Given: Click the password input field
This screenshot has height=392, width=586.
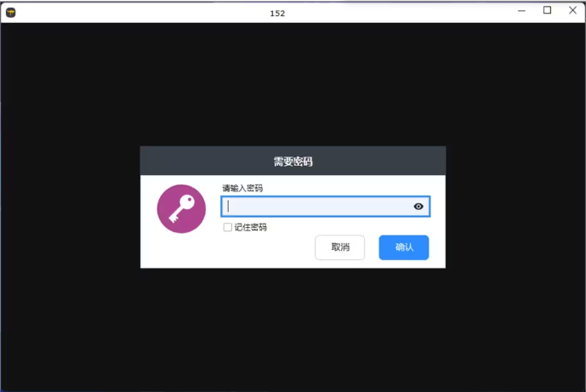Looking at the screenshot, I should point(325,207).
